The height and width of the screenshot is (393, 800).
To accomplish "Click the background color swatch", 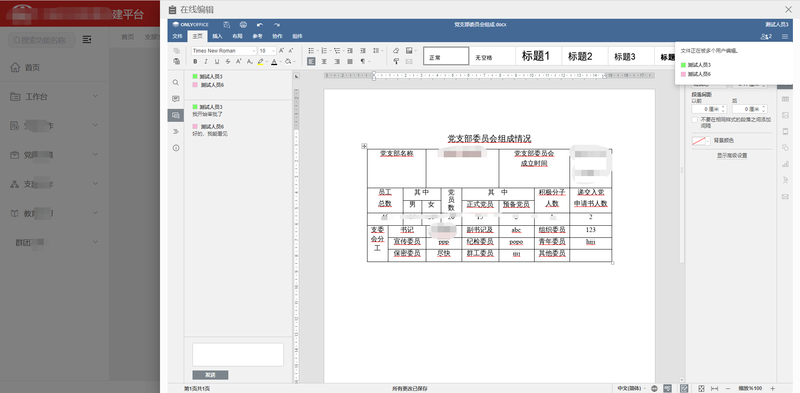I will click(x=699, y=140).
